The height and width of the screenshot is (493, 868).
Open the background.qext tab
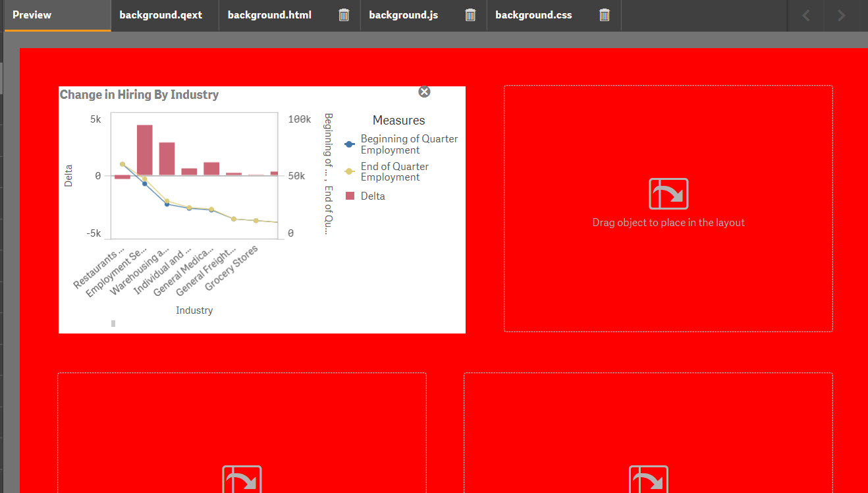point(165,15)
